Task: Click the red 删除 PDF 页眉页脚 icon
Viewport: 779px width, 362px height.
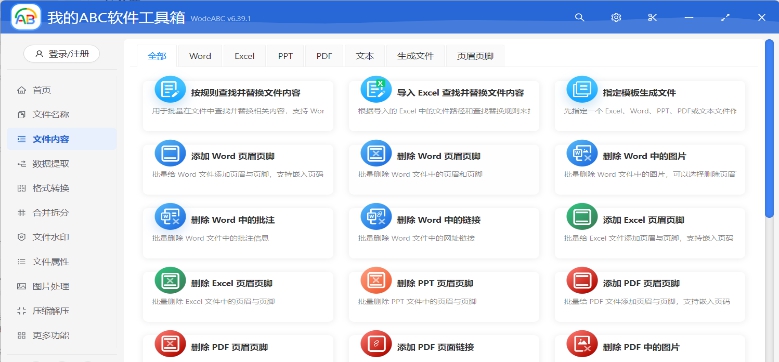Action: [170, 344]
